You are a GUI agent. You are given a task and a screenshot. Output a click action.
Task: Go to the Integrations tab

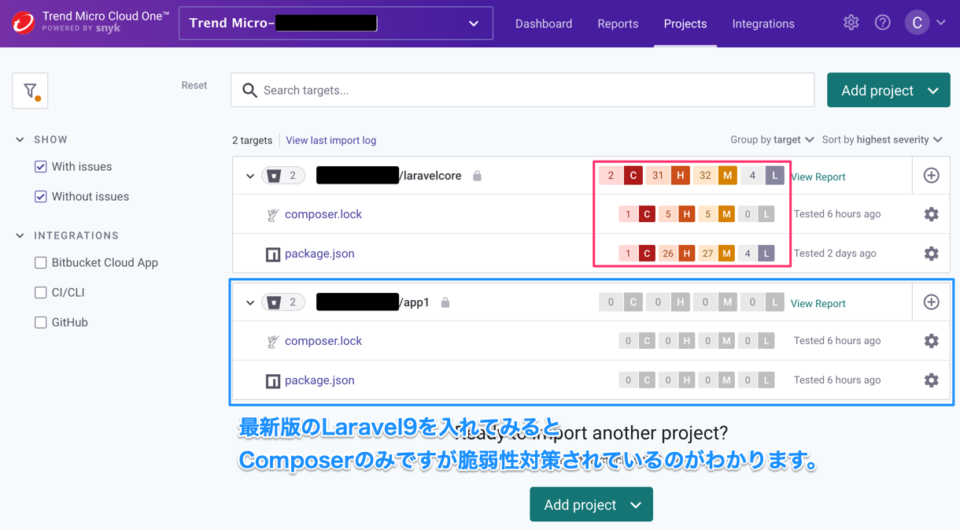click(x=763, y=23)
